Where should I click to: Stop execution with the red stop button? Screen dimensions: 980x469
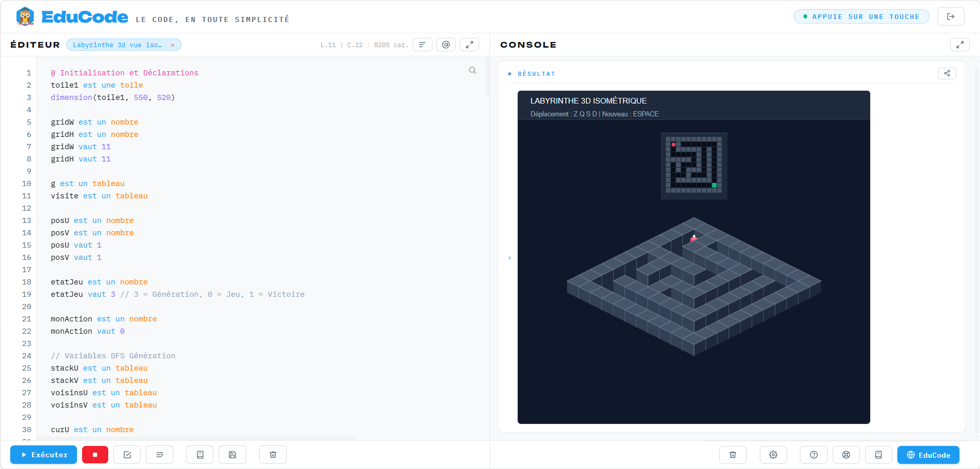coord(95,455)
